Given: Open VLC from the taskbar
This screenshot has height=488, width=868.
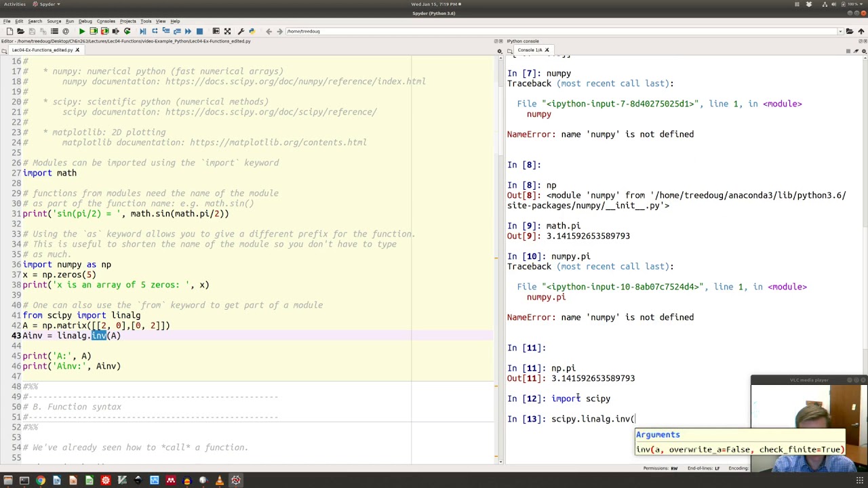Looking at the screenshot, I should pyautogui.click(x=219, y=481).
